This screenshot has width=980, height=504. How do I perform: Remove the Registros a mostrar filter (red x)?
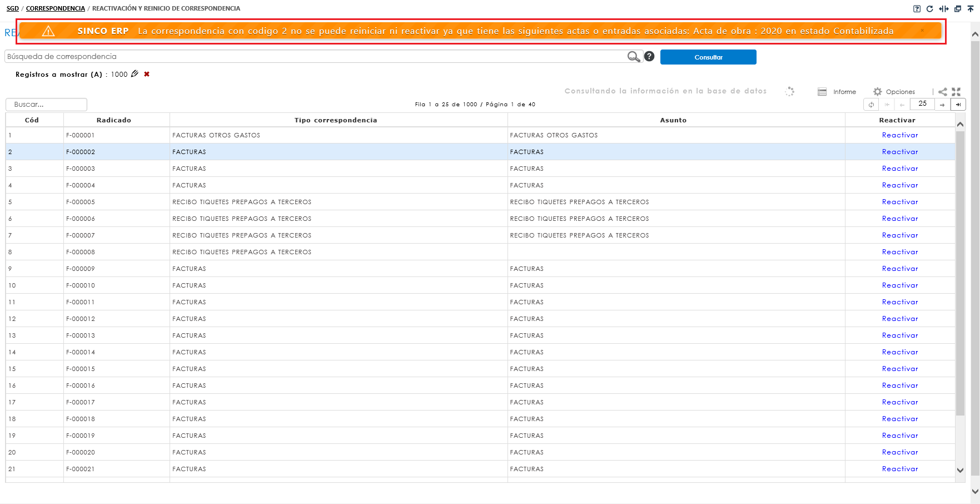[x=147, y=74]
